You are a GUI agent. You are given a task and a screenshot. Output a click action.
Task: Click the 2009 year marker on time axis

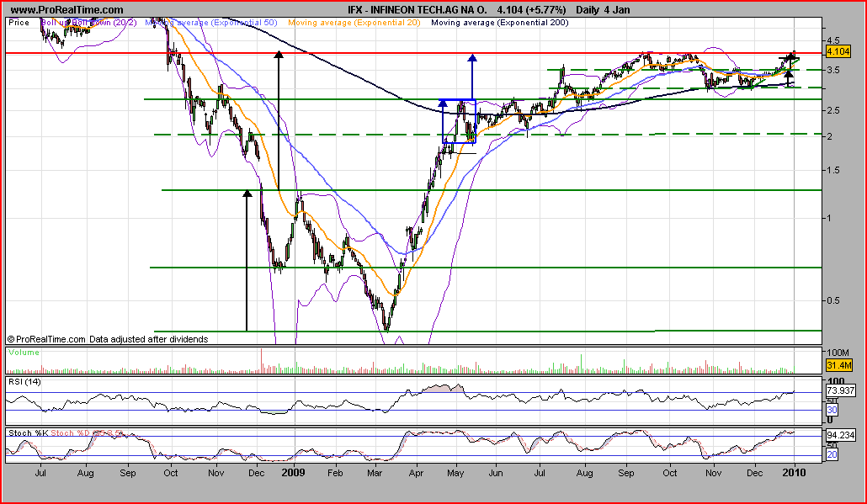(x=294, y=473)
